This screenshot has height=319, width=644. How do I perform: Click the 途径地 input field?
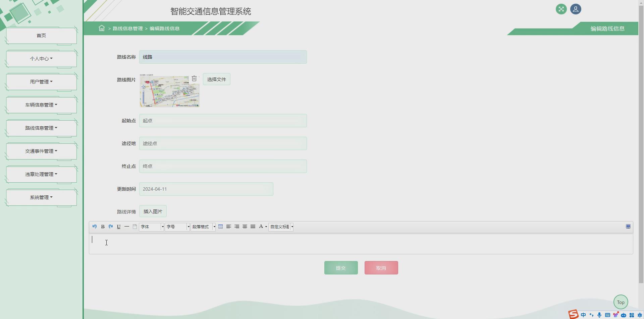[x=223, y=143]
